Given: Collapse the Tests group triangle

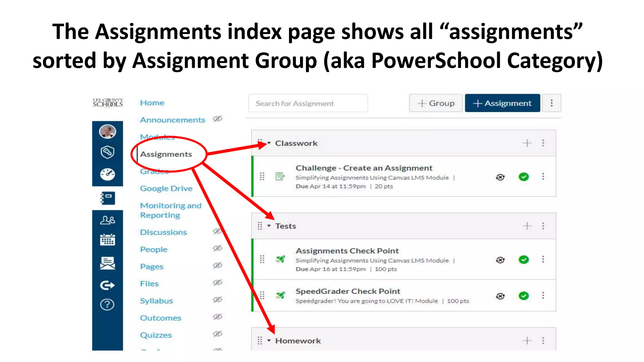Looking at the screenshot, I should tap(269, 226).
